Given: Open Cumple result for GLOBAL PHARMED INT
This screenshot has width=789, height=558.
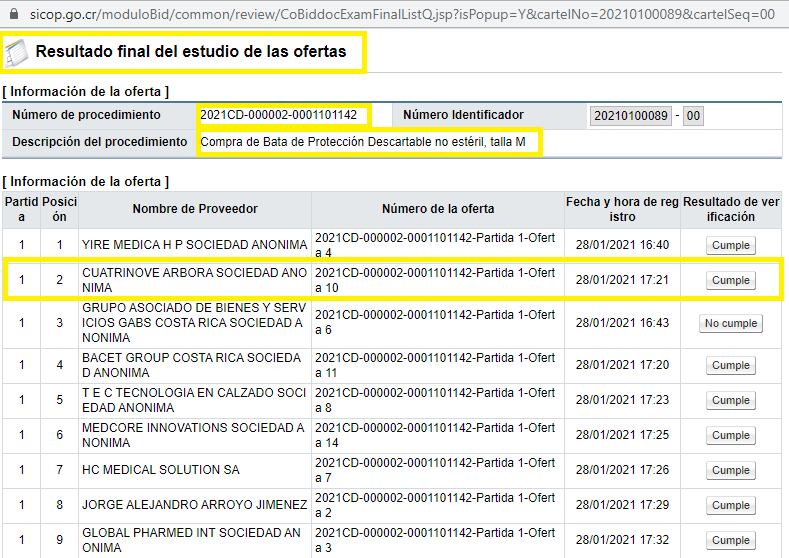Looking at the screenshot, I should coord(731,540).
